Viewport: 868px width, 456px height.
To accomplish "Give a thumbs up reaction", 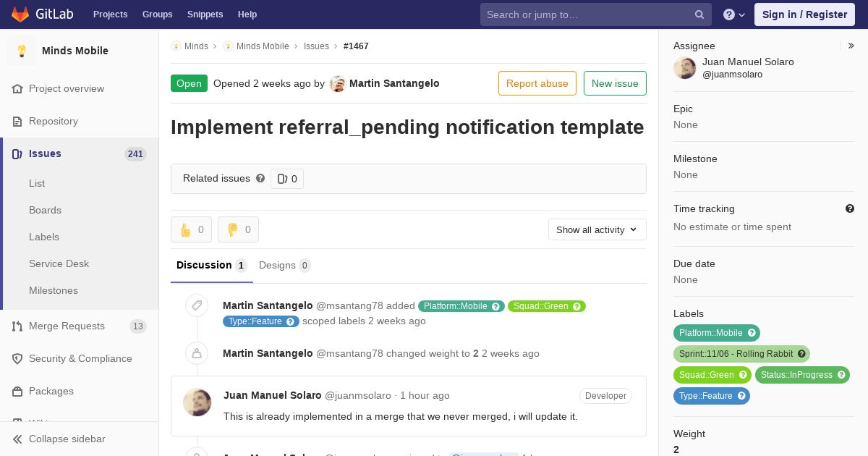I will [x=191, y=229].
